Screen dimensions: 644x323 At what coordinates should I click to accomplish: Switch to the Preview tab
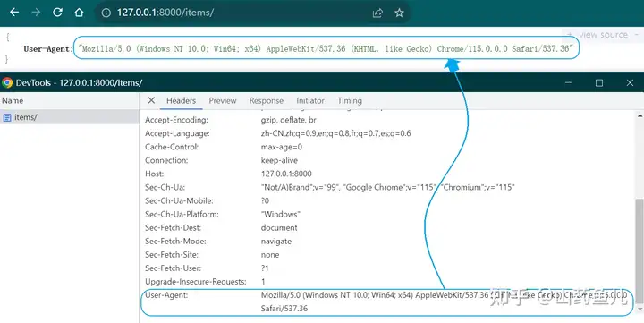[223, 101]
